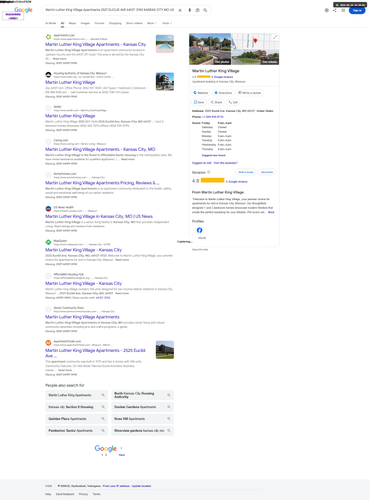Open Seniorhomes.com Pricing, Reviews result
Image resolution: width=374 pixels, height=500 pixels.
coord(102,183)
